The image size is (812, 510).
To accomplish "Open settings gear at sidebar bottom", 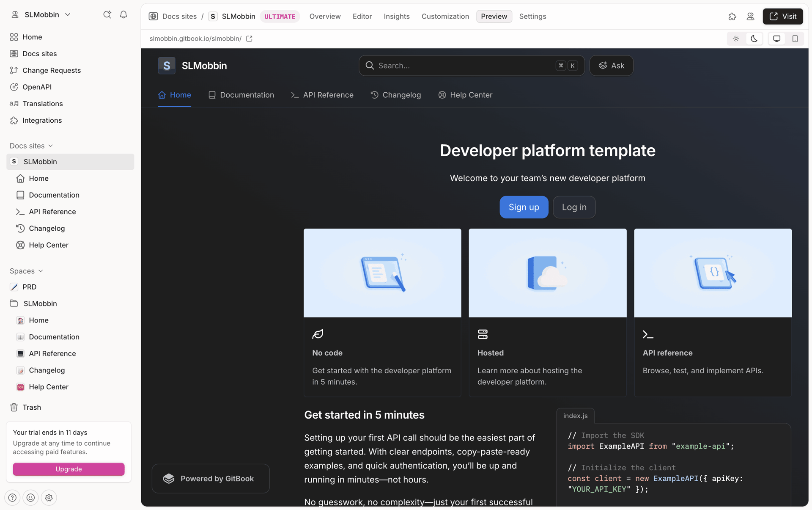I will click(x=49, y=498).
